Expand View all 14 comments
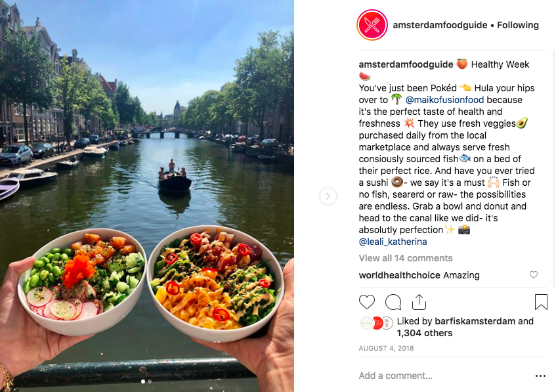Image resolution: width=556 pixels, height=392 pixels. point(405,258)
